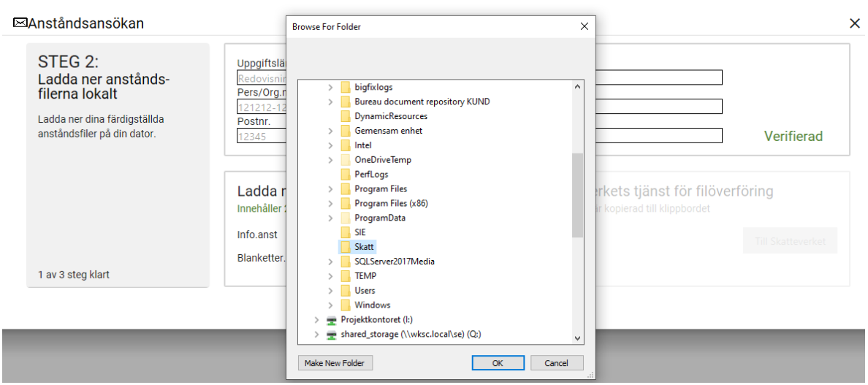Viewport: 868px width, 385px height.
Task: Expand the ProgramData folder node
Action: tap(330, 218)
